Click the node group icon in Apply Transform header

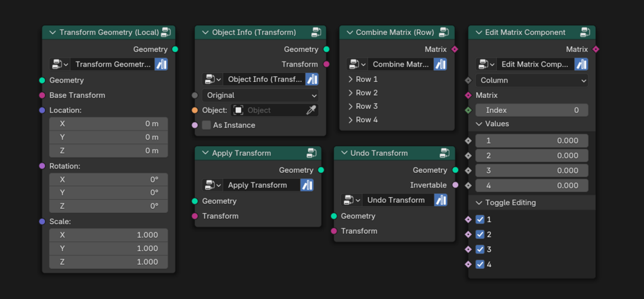click(x=311, y=153)
